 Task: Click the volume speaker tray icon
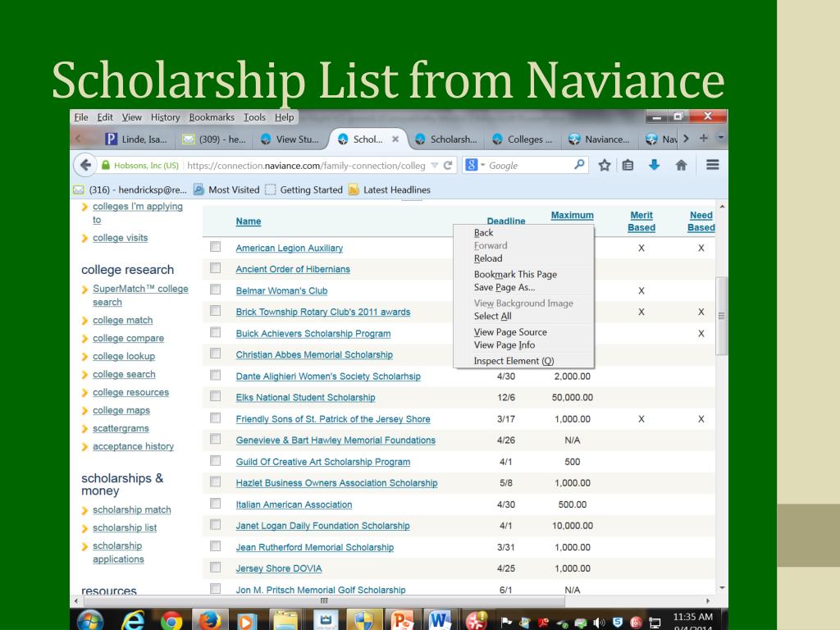(x=599, y=623)
